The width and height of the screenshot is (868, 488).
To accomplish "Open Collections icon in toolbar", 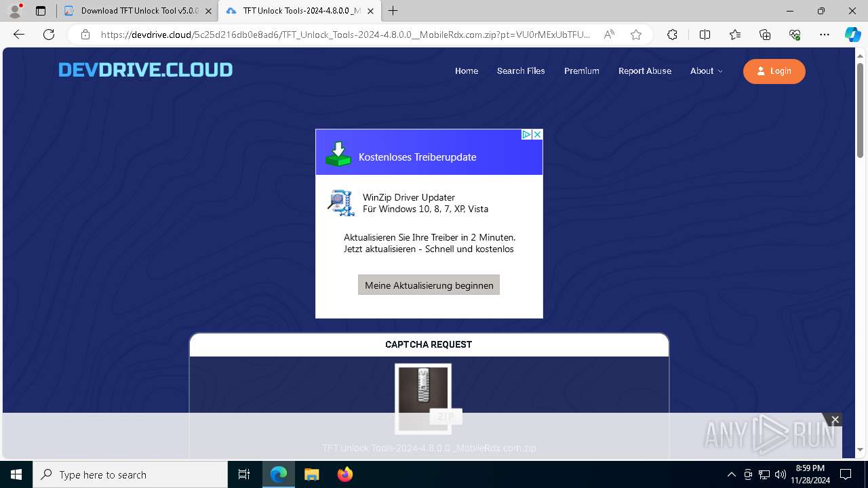I will click(x=765, y=35).
